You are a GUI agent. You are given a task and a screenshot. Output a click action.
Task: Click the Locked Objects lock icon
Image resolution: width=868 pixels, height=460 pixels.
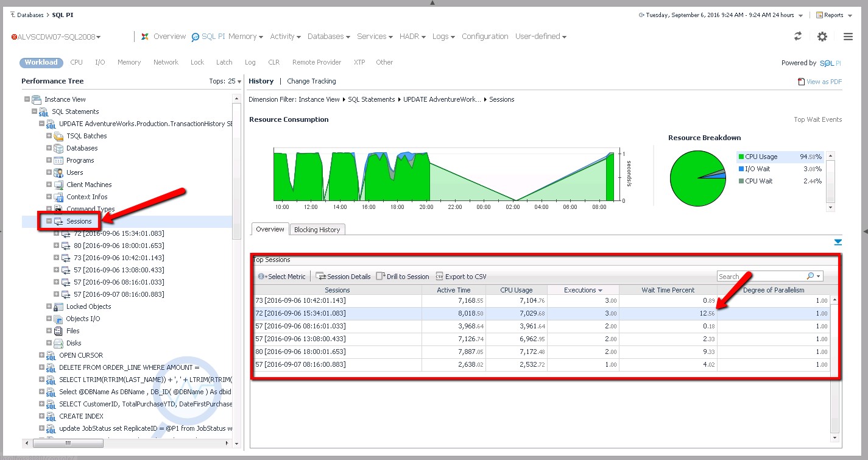pos(58,306)
